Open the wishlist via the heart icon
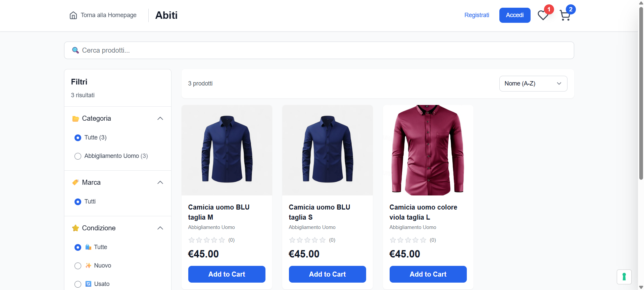 (542, 15)
